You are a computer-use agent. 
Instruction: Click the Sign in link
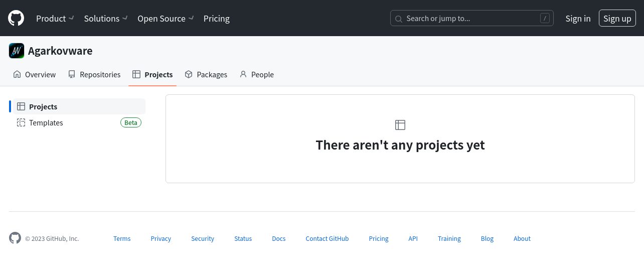pyautogui.click(x=578, y=18)
